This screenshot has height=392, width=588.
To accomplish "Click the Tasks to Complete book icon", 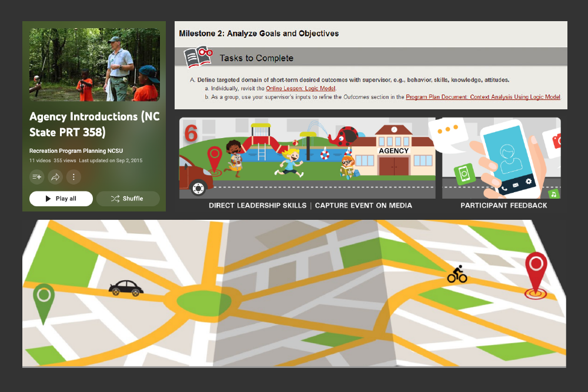I will pos(198,58).
